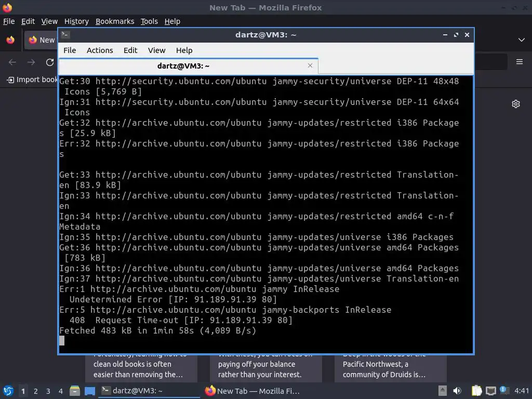The width and height of the screenshot is (532, 399).
Task: Open New Tab personalize gear icon
Action: 516,104
